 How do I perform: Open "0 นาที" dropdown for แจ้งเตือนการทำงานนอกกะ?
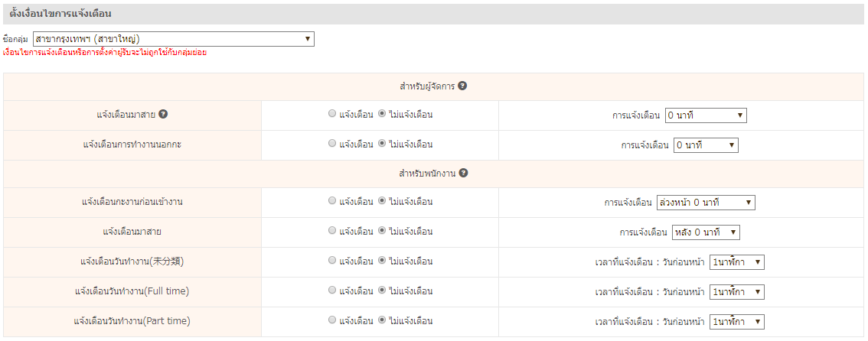[706, 145]
